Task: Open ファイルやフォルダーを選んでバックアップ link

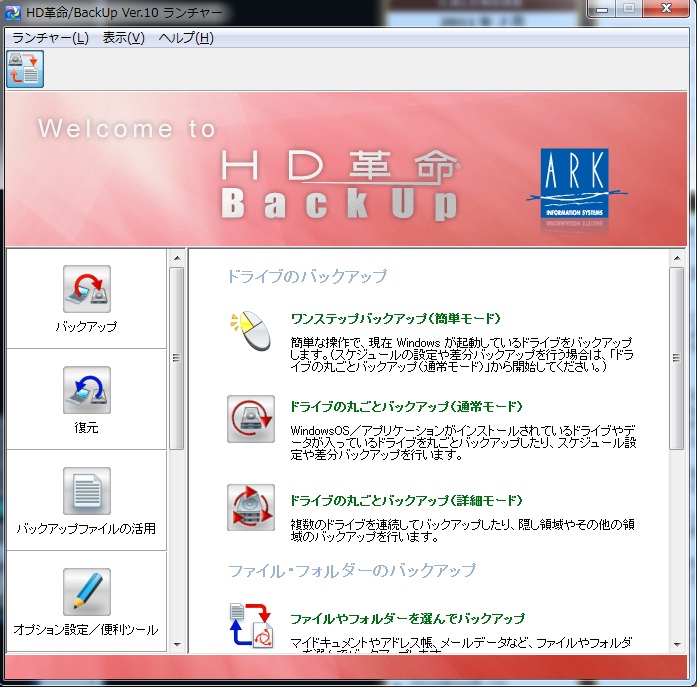Action: pos(408,618)
